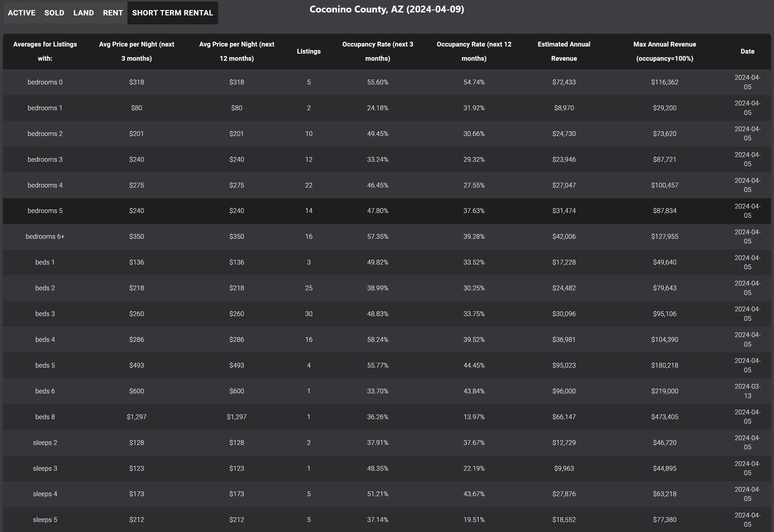This screenshot has height=532, width=774.
Task: Click the 24.18% occupancy cell
Action: click(378, 108)
